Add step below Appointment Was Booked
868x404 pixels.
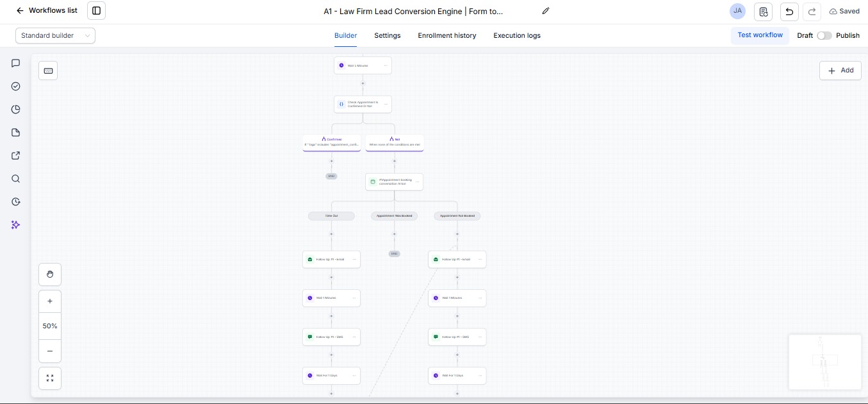coord(394,234)
